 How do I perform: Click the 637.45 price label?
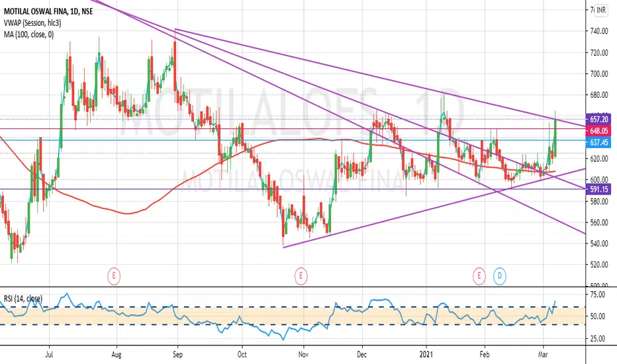pyautogui.click(x=598, y=142)
